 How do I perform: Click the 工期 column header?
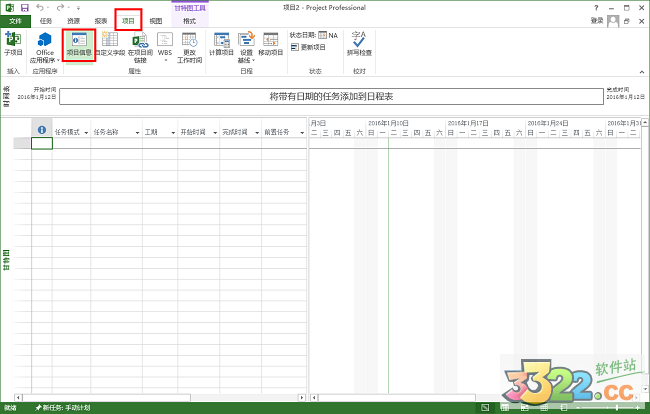[x=151, y=132]
